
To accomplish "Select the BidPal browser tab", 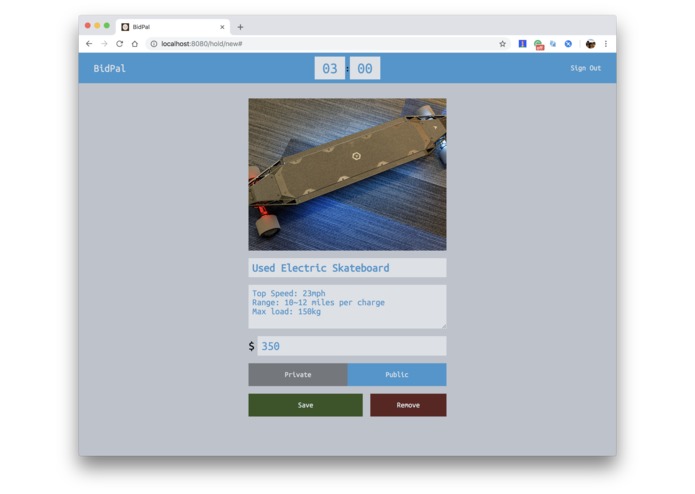I will pos(173,27).
